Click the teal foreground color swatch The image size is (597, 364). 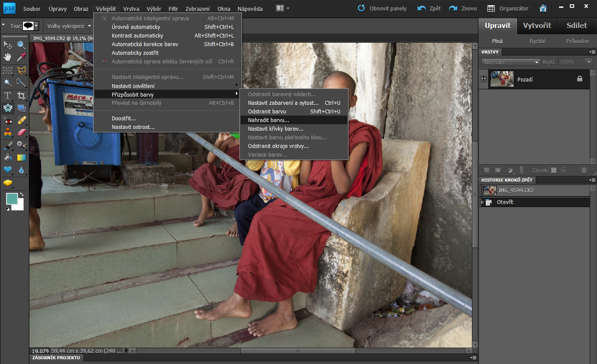pos(12,199)
